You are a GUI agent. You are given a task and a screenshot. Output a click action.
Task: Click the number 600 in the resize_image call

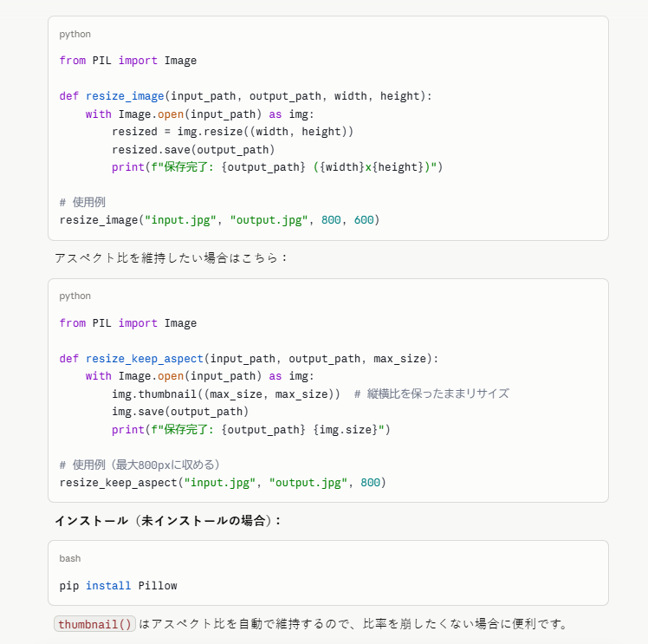(363, 220)
